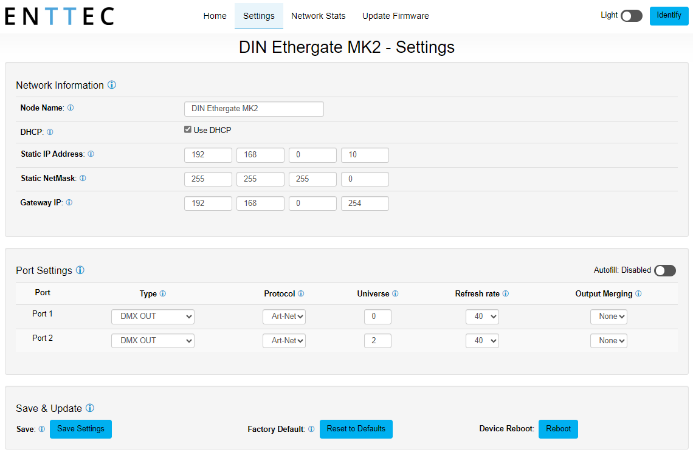Click the info icon next to Save
The height and width of the screenshot is (455, 693).
(42, 429)
